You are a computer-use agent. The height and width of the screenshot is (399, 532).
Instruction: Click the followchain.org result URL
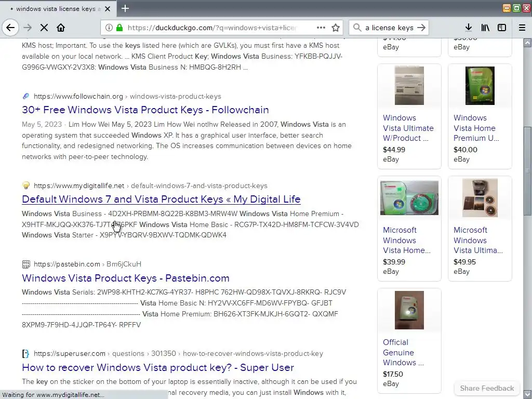[127, 96]
